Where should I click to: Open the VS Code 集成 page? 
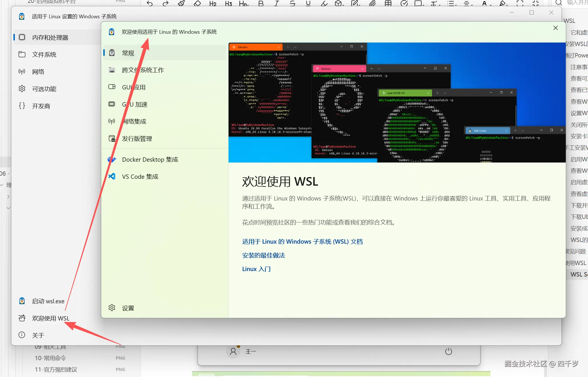point(140,177)
